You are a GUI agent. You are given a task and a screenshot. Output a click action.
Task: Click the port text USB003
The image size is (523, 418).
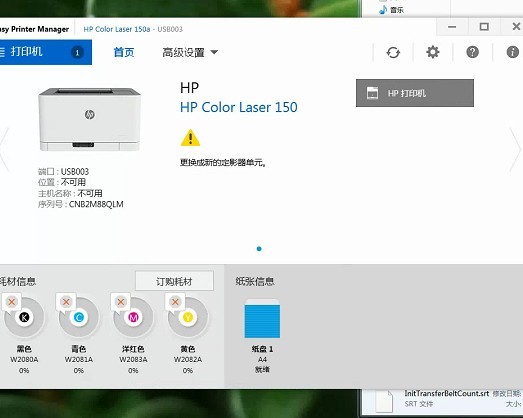[x=75, y=171]
